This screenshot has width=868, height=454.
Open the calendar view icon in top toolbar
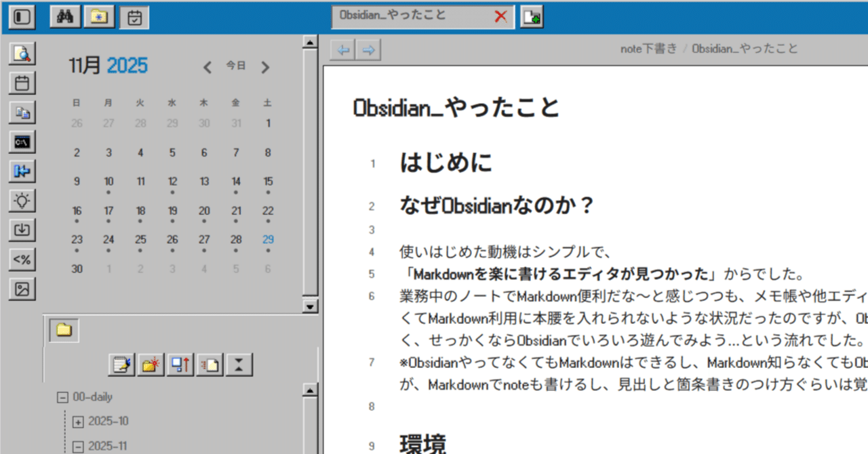click(x=134, y=17)
